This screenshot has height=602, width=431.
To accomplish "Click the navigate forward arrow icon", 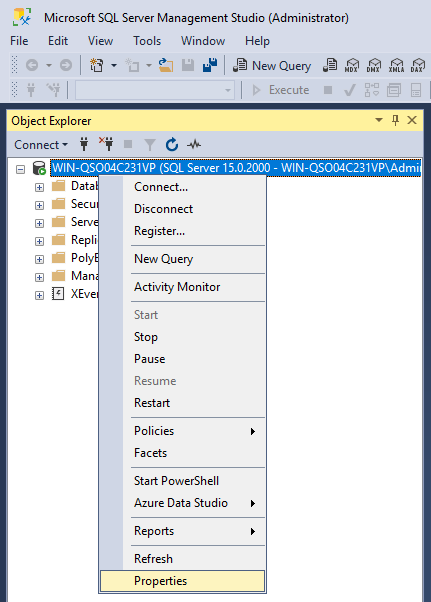I will click(x=66, y=66).
